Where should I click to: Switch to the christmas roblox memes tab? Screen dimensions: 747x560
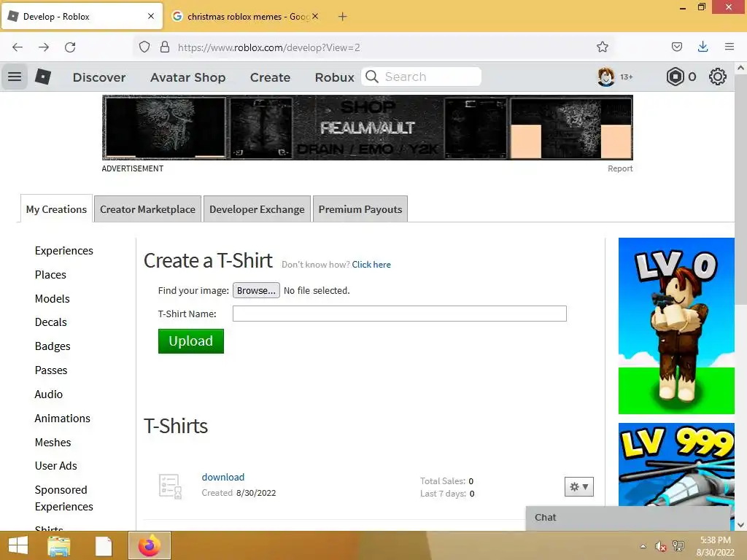[x=246, y=16]
